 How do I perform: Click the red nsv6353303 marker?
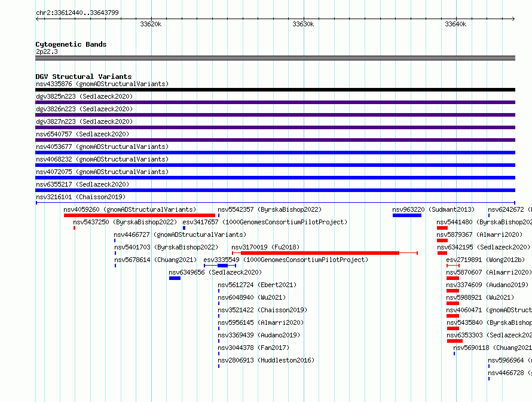click(x=455, y=341)
